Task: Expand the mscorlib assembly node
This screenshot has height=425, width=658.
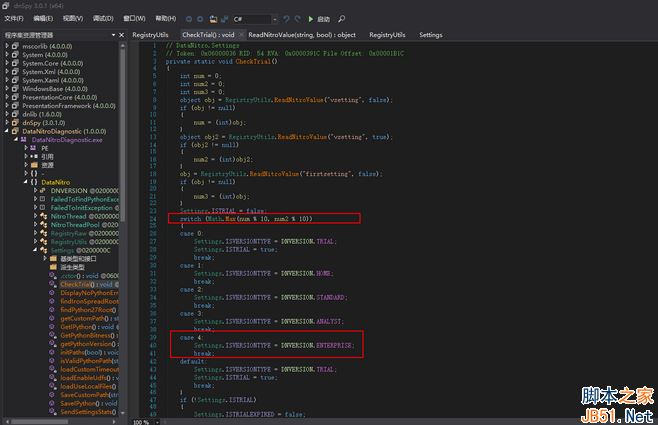Action: [7, 46]
